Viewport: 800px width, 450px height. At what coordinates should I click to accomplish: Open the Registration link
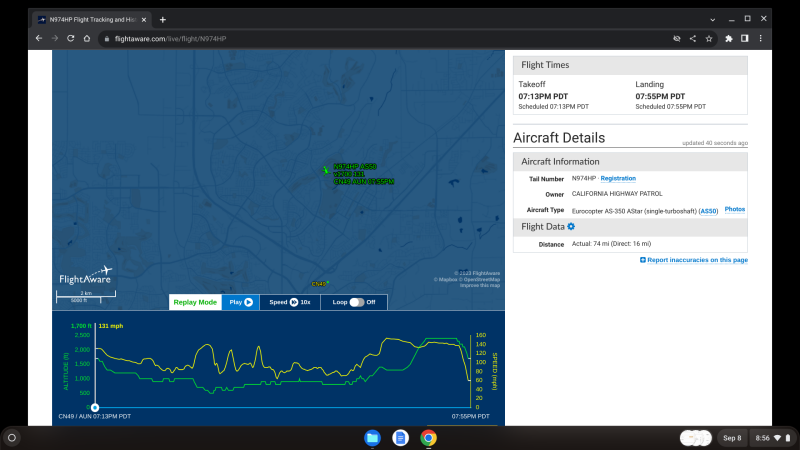coord(618,178)
